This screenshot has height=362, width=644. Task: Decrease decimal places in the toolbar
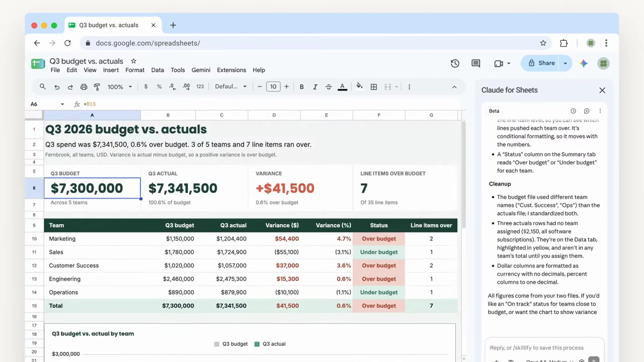173,86
